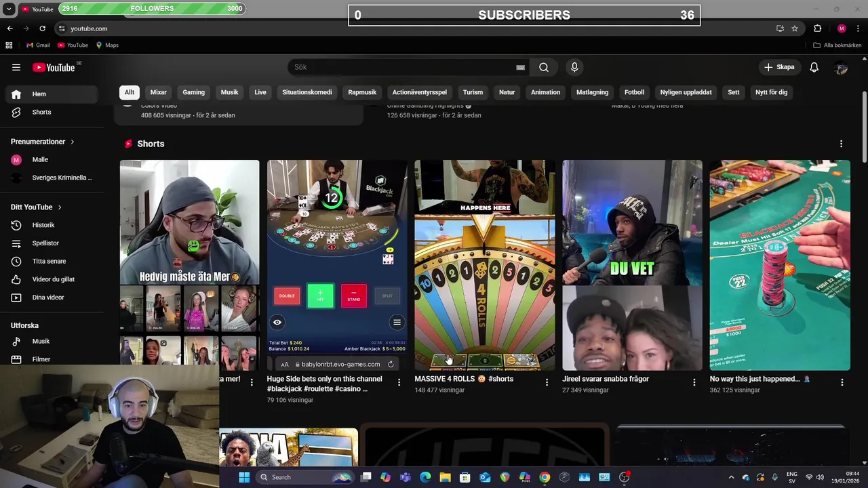Open options for Huge Side bets short
The width and height of the screenshot is (868, 488).
(399, 382)
